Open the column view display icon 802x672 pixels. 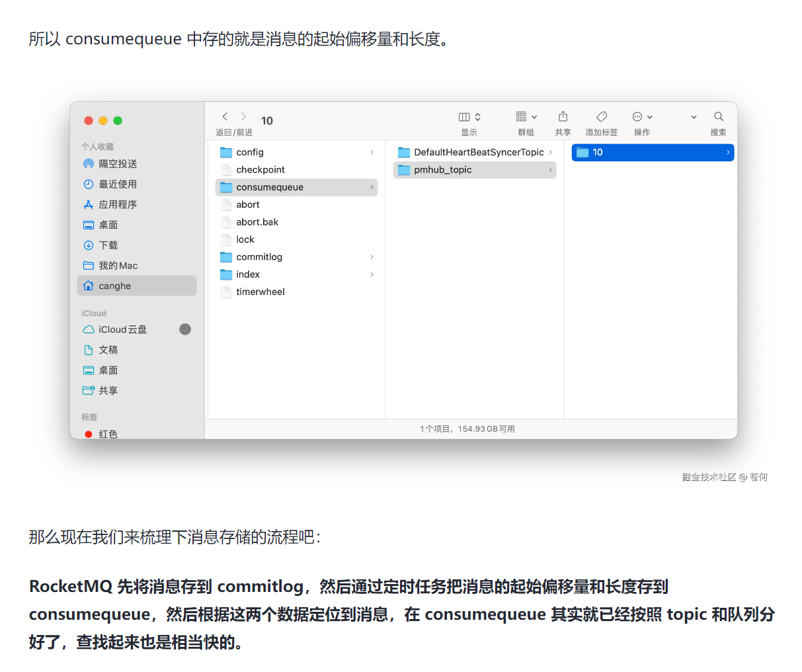tap(464, 117)
